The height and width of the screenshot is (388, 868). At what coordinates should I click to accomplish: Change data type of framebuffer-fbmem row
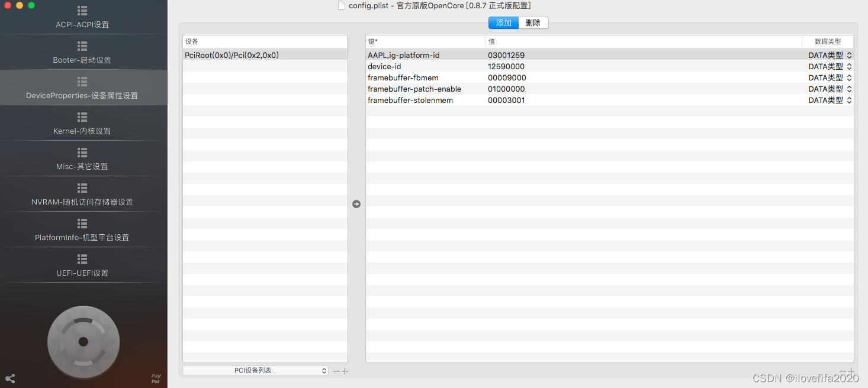[830, 77]
